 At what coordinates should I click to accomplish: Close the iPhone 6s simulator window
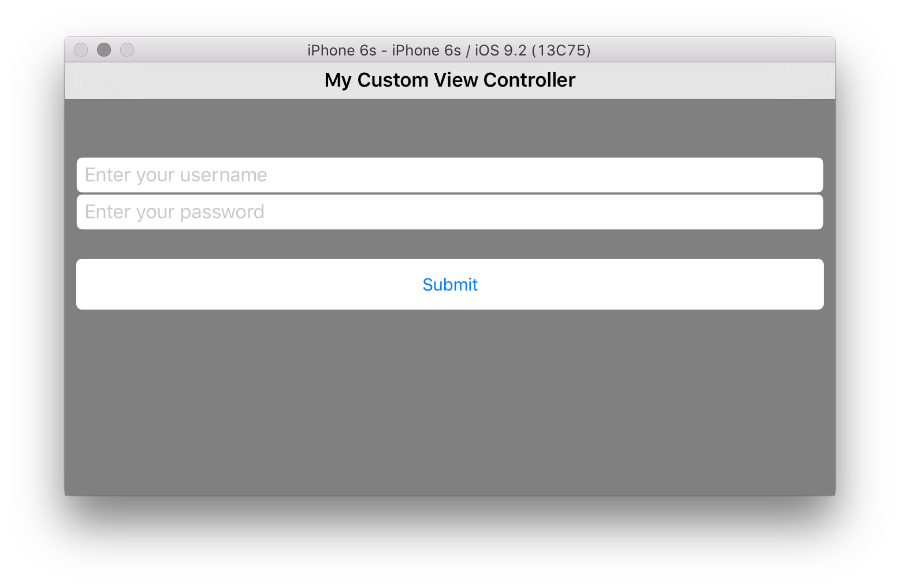[x=81, y=50]
